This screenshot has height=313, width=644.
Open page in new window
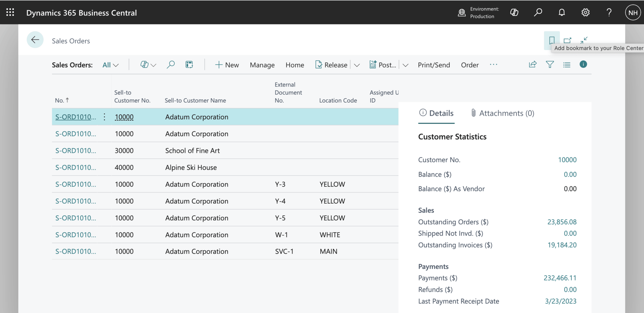[567, 40]
